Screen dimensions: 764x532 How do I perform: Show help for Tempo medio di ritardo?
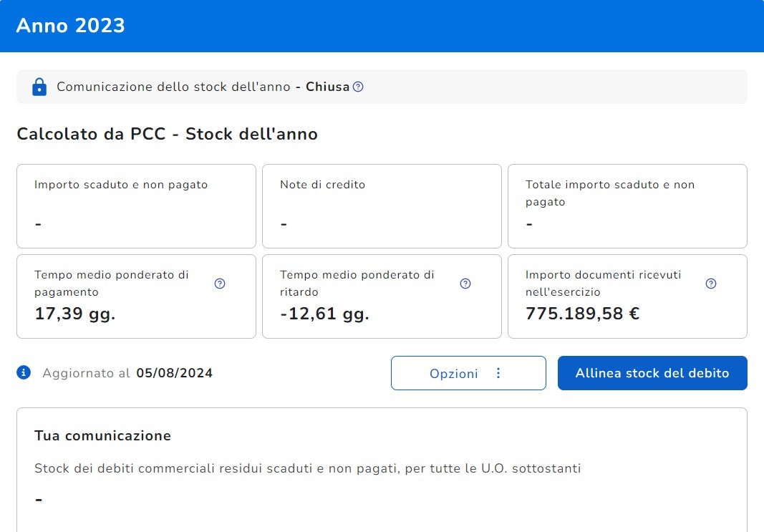coord(465,284)
